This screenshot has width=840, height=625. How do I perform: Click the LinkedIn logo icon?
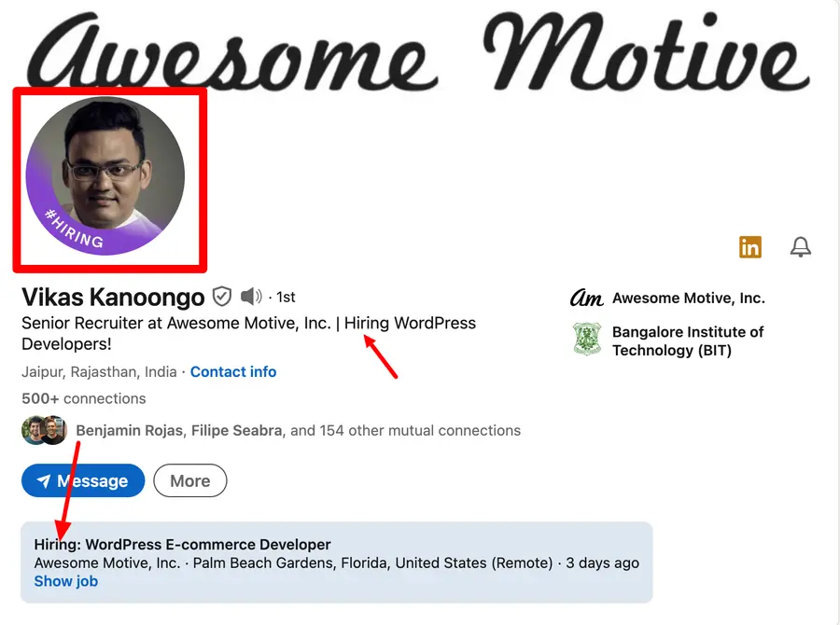(750, 247)
